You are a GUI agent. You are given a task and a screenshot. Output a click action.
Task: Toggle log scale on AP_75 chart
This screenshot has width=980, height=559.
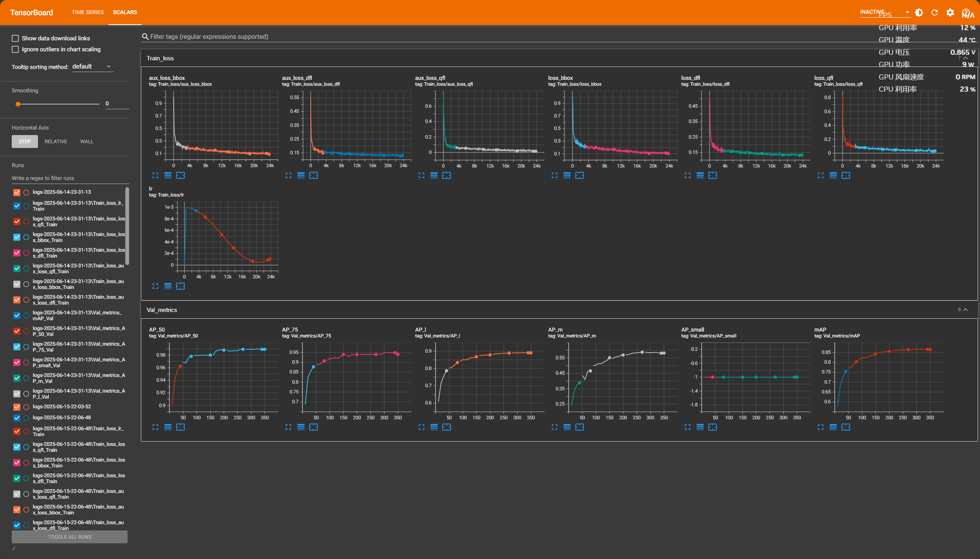(x=301, y=427)
